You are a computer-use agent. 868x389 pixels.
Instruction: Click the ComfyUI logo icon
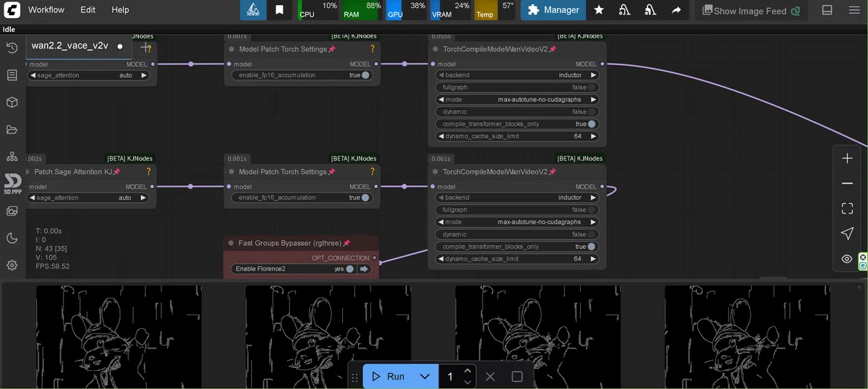click(x=12, y=10)
